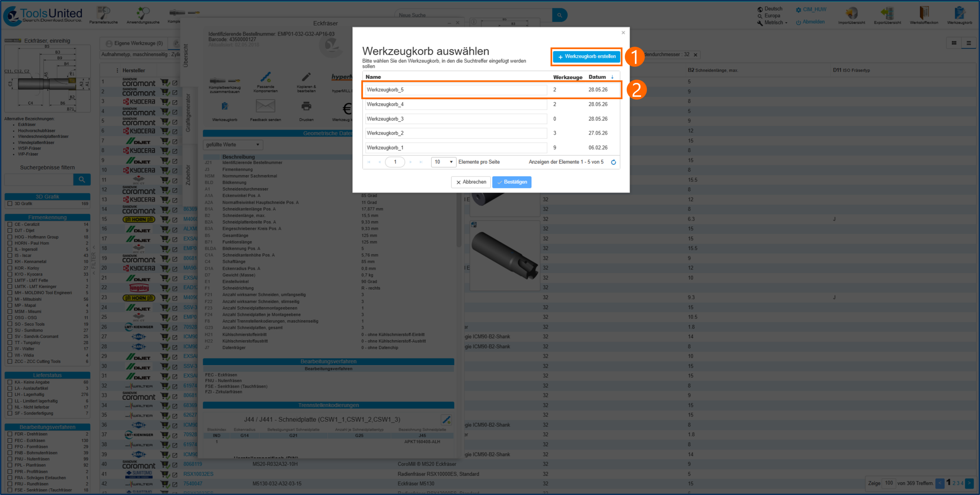Sort basket list by Datum arrow
The height and width of the screenshot is (495, 980).
pyautogui.click(x=612, y=77)
